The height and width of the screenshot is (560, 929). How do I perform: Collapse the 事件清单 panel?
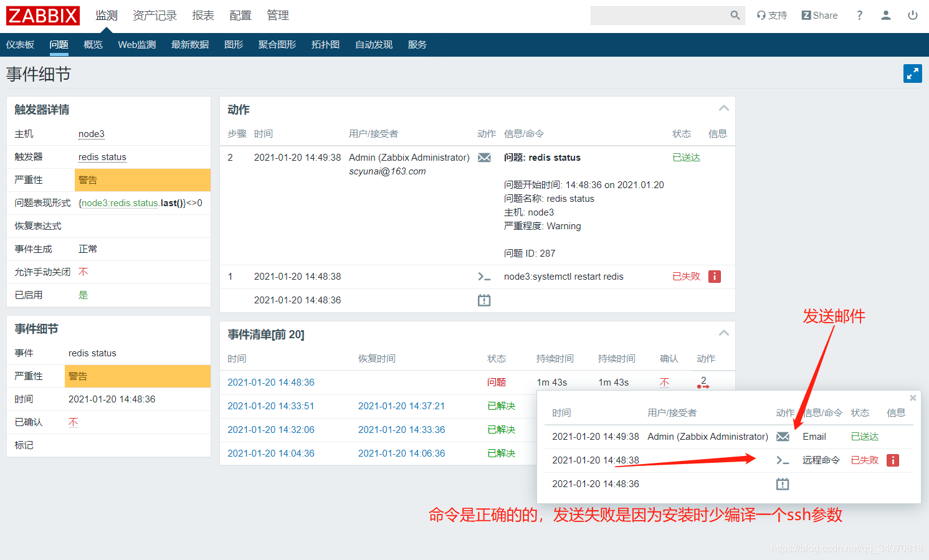coord(723,333)
